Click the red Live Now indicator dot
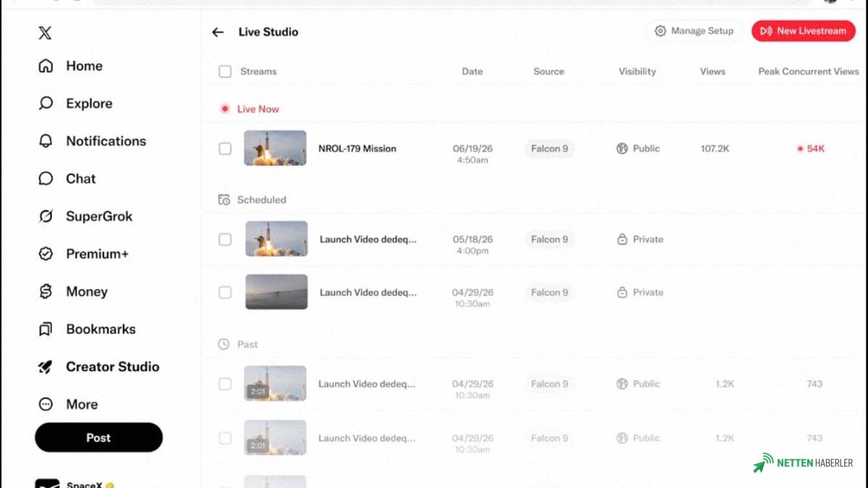This screenshot has width=868, height=488. coord(225,109)
